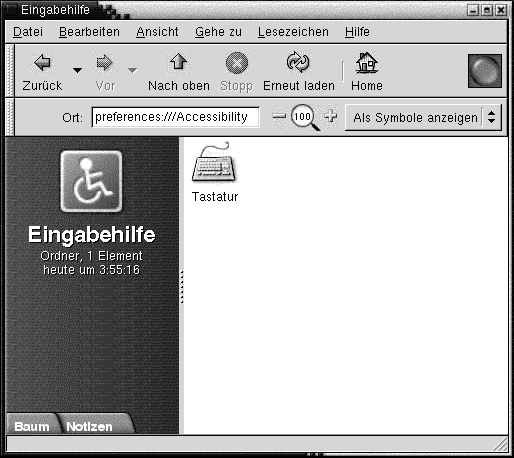Image resolution: width=514 pixels, height=458 pixels.
Task: Click the sidebar pane divider handle
Action: click(182, 287)
